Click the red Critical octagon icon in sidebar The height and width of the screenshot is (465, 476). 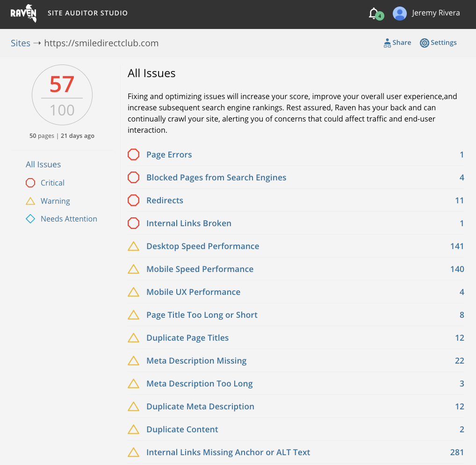pos(30,183)
